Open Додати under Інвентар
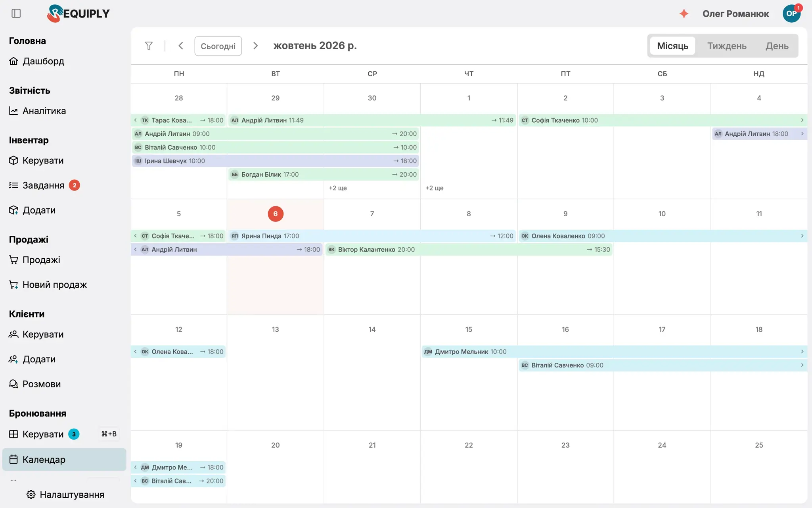This screenshot has width=812, height=508. pos(32,210)
